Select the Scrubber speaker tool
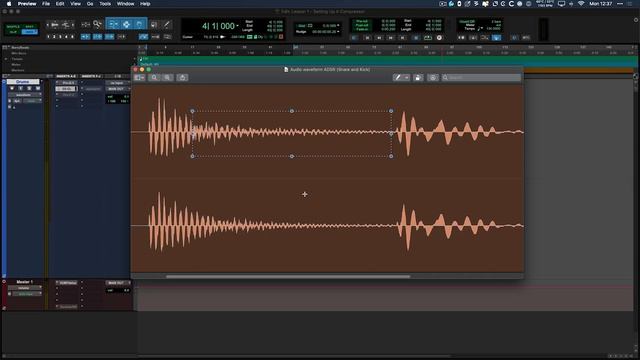The height and width of the screenshot is (360, 640). tap(154, 24)
